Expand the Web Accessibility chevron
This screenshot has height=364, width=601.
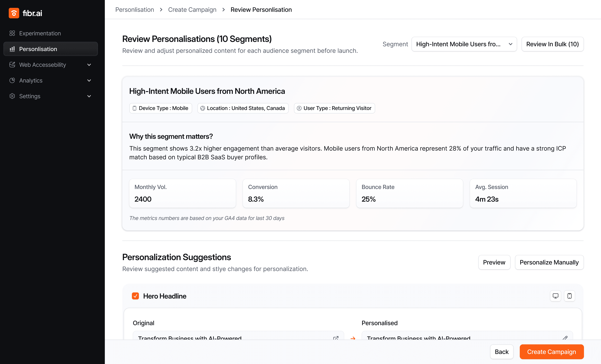(x=89, y=65)
